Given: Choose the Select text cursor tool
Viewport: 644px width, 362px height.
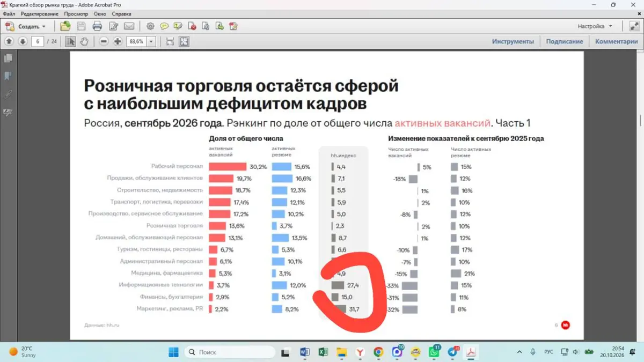Looking at the screenshot, I should point(70,41).
